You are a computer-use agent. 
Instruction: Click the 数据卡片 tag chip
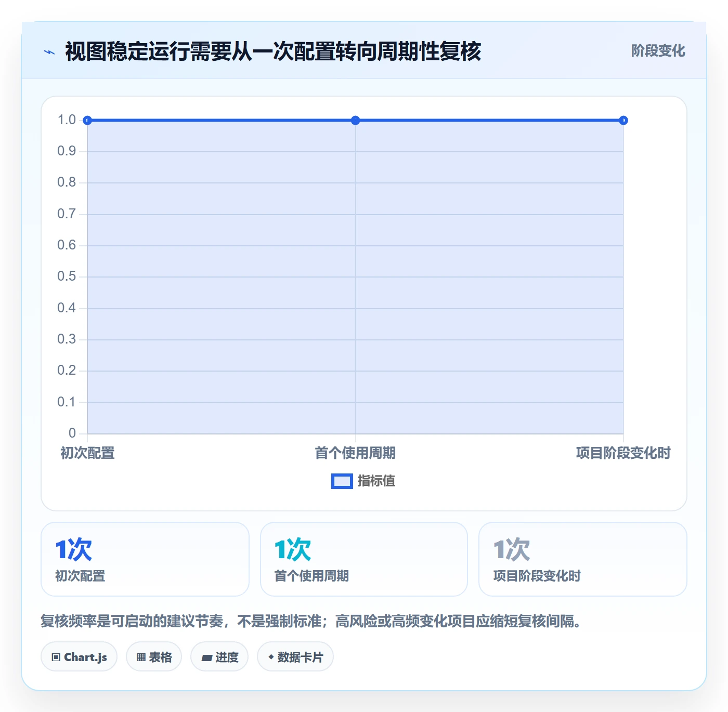[x=295, y=657]
